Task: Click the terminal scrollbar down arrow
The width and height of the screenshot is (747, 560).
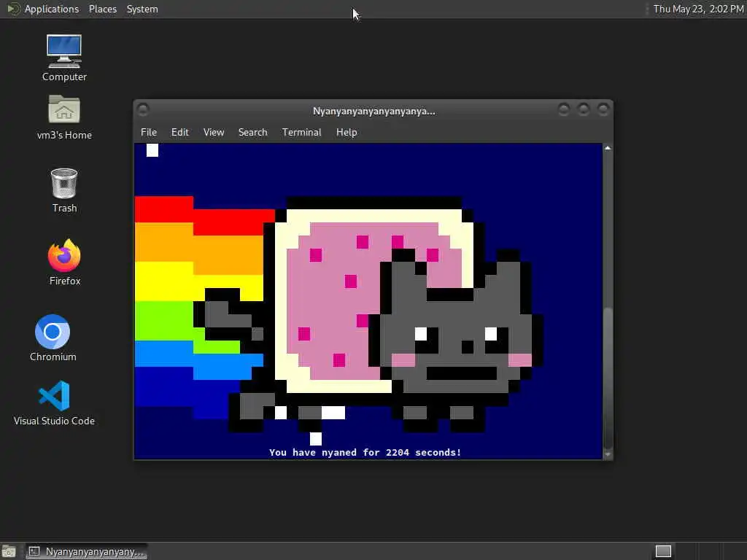Action: pos(608,454)
